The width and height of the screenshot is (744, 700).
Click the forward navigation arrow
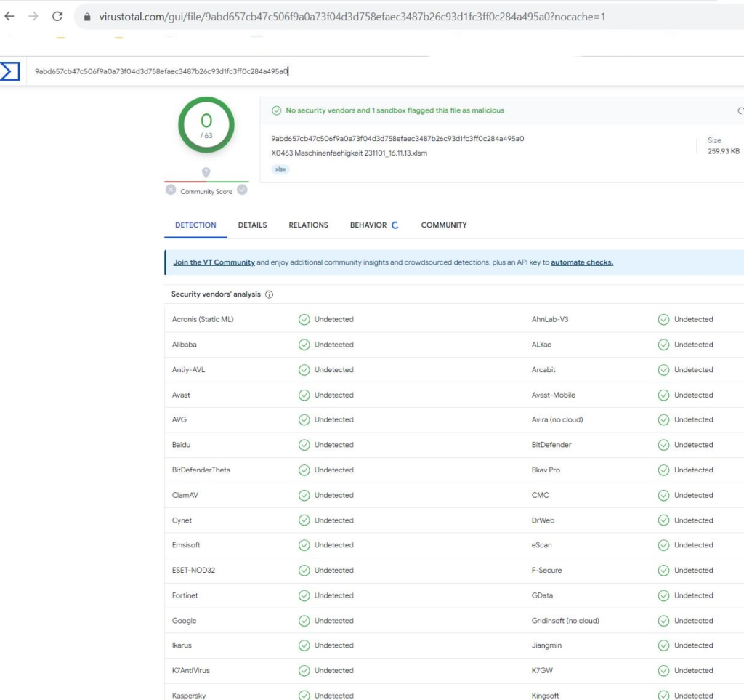(x=33, y=16)
